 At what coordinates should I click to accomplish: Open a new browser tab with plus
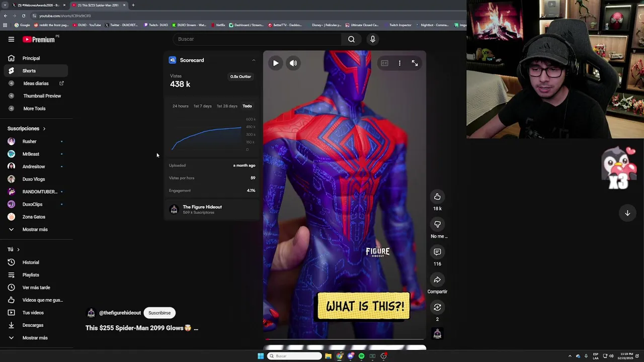[133, 5]
